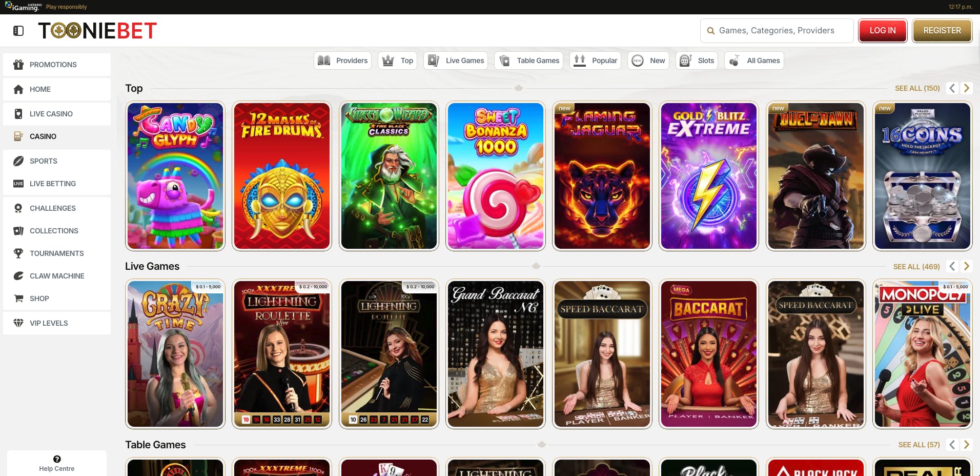The width and height of the screenshot is (980, 476).
Task: Click the Promotions gift icon
Action: (x=18, y=65)
